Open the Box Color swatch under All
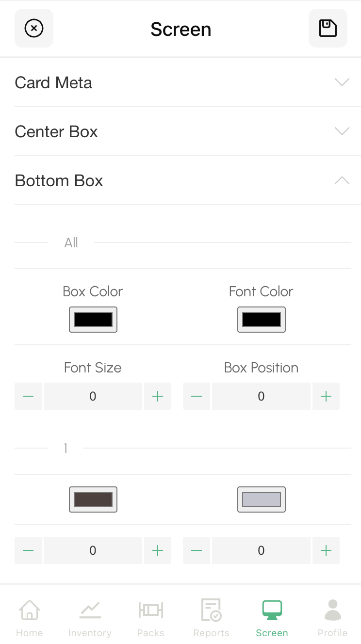This screenshot has height=644, width=361. click(93, 320)
